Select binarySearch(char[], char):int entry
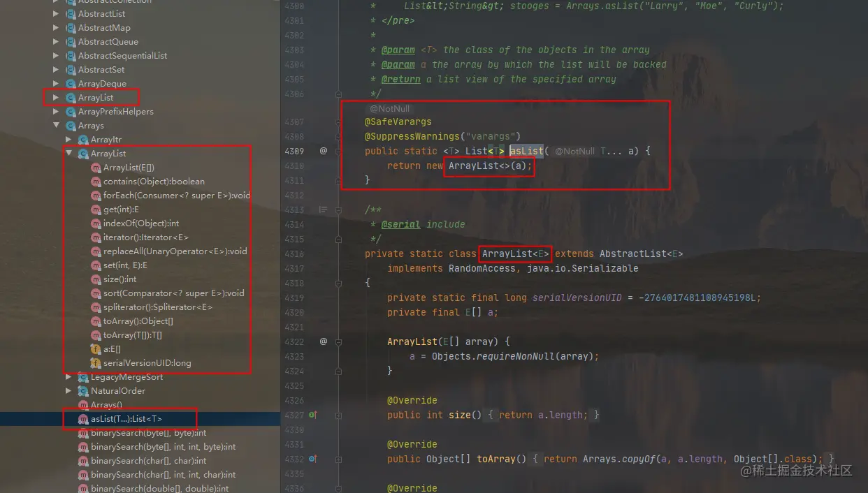Screen dimensions: 868x493 (x=149, y=461)
